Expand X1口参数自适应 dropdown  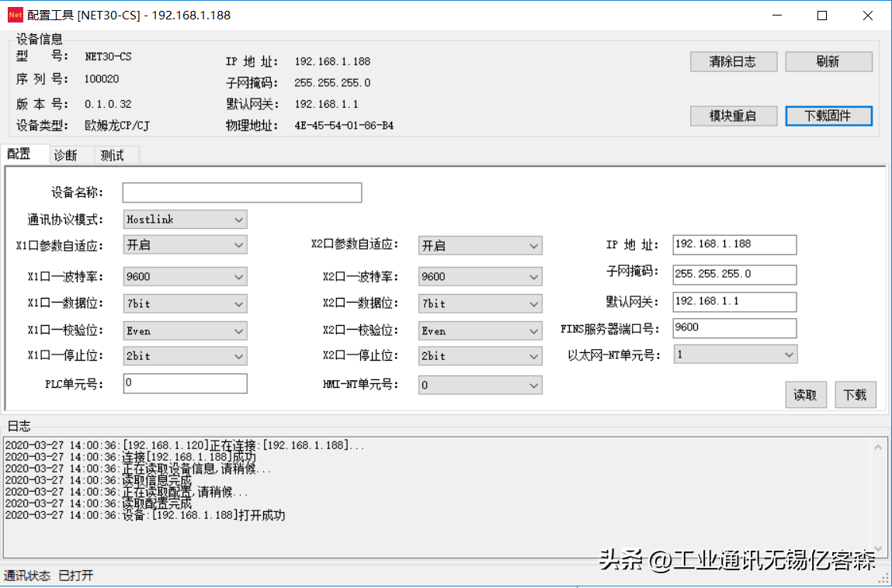point(185,245)
